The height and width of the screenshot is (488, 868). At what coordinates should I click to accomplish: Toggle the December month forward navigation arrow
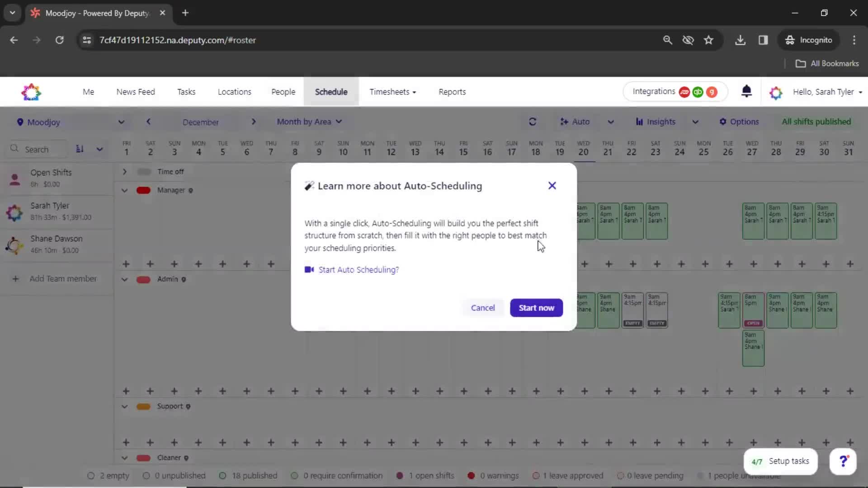click(253, 122)
